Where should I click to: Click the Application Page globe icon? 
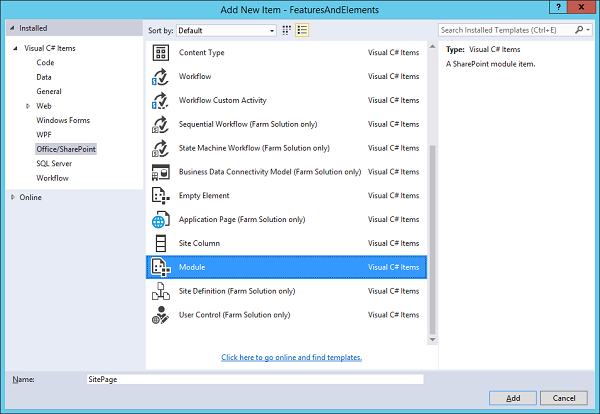coord(160,220)
